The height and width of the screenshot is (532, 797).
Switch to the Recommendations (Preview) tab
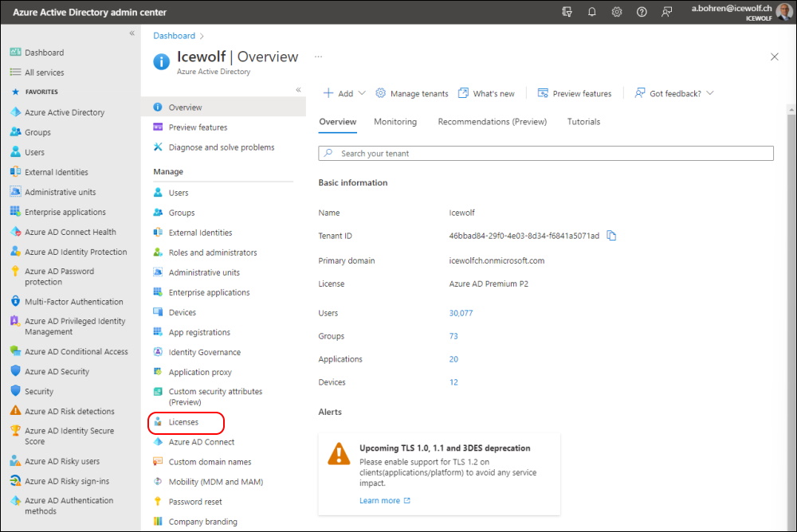(x=493, y=122)
